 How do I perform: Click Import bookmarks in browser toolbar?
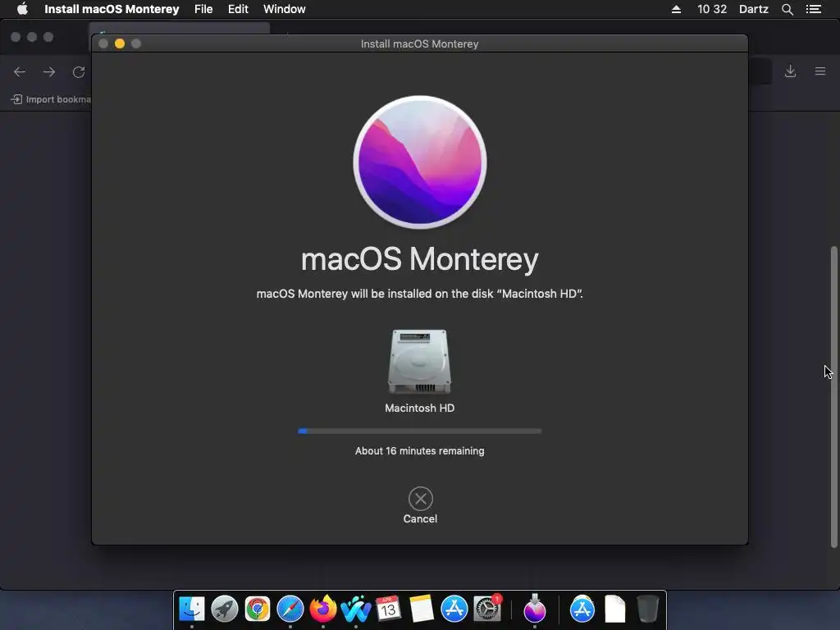pos(51,99)
